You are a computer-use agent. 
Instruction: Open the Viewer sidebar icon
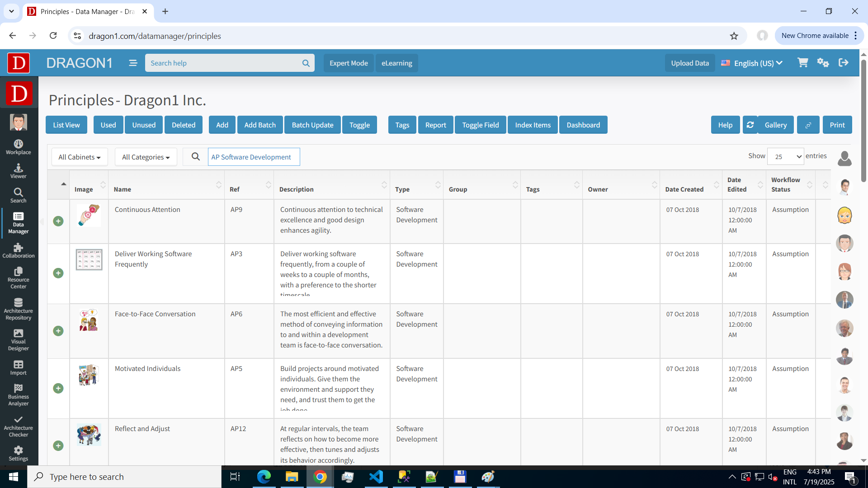pyautogui.click(x=18, y=171)
